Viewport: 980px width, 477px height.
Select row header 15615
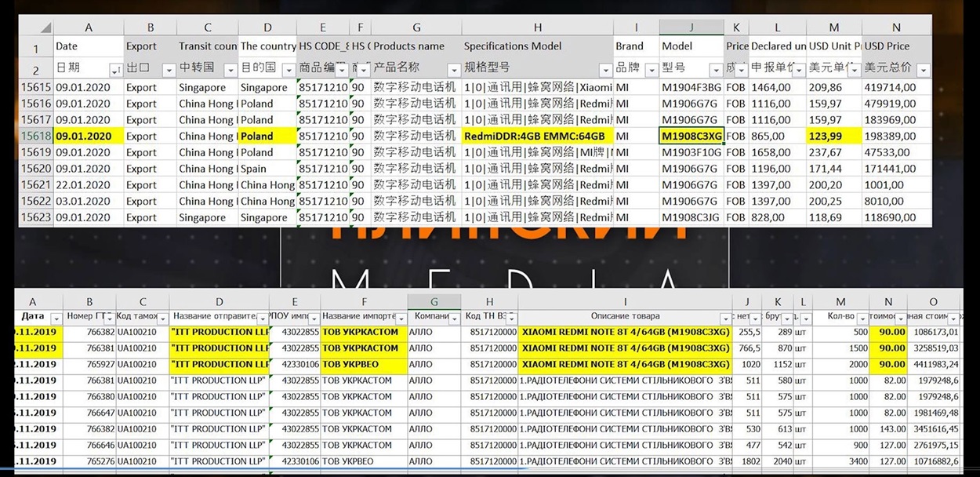point(36,87)
